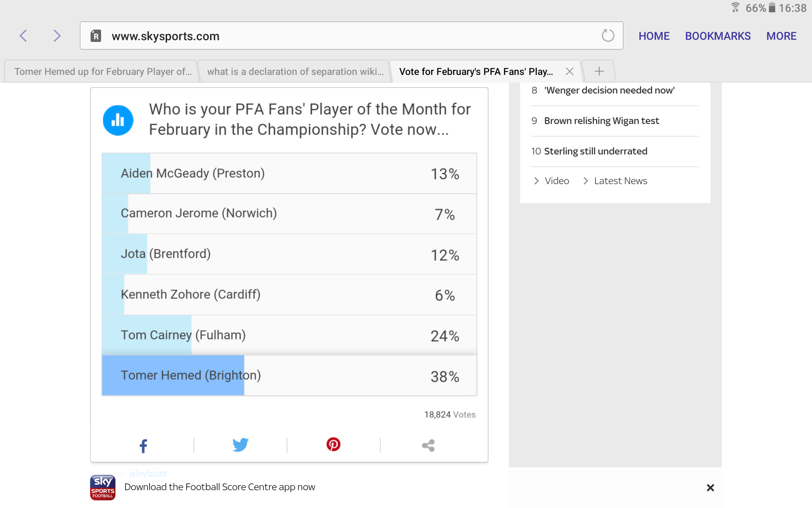Viewport: 812px width, 508px height.
Task: Open the generic share icon
Action: 428,445
